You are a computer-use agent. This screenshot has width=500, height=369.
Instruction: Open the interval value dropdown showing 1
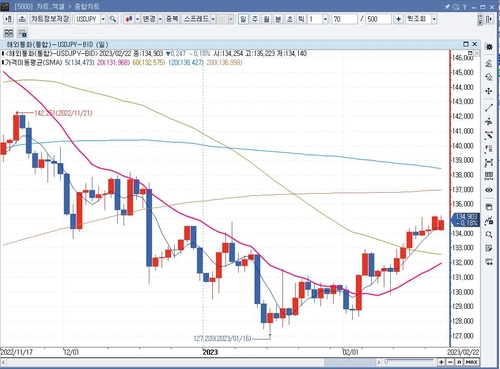[x=325, y=19]
